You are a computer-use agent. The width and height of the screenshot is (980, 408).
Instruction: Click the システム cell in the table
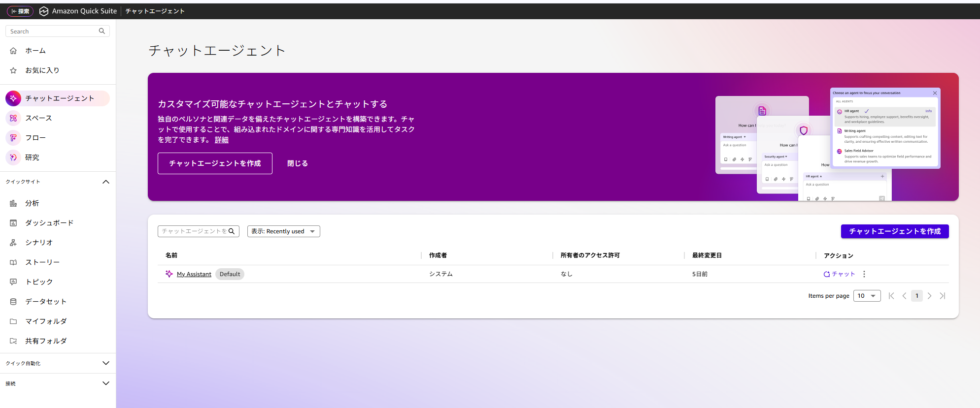(x=441, y=274)
